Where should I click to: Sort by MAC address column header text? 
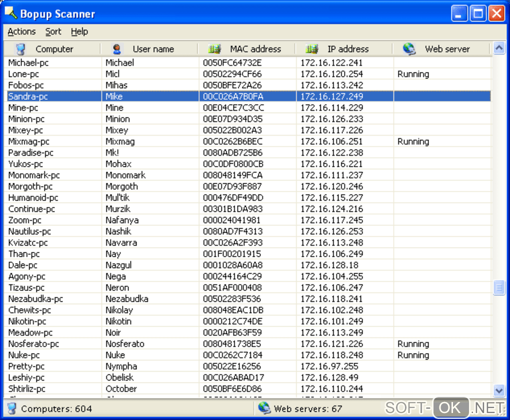[255, 49]
